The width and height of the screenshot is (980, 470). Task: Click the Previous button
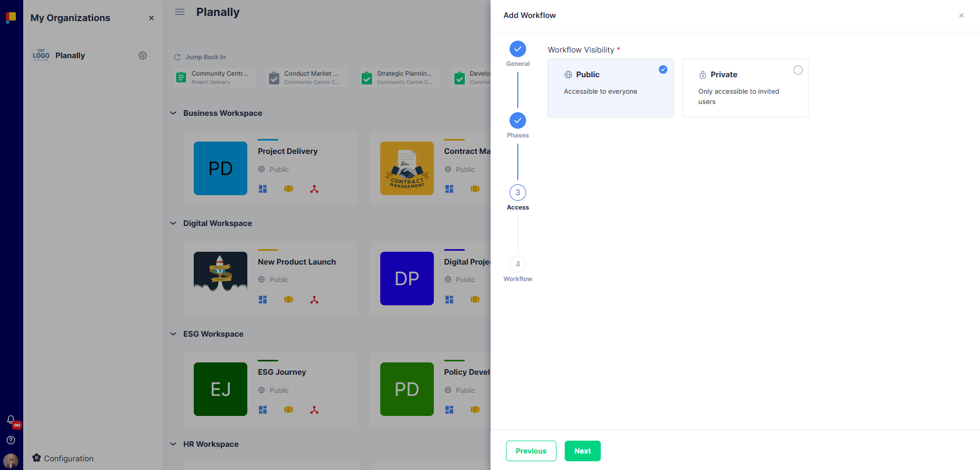coord(531,450)
